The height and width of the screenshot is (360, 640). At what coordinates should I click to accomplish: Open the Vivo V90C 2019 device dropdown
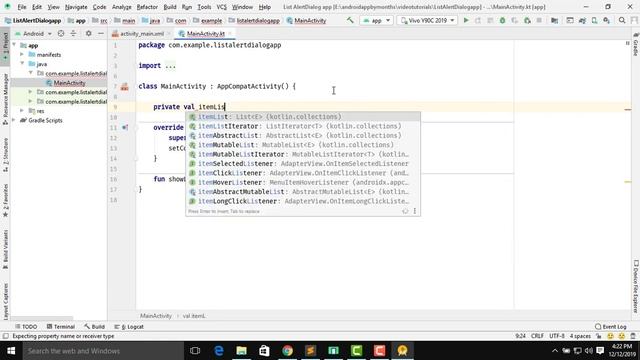pos(427,20)
